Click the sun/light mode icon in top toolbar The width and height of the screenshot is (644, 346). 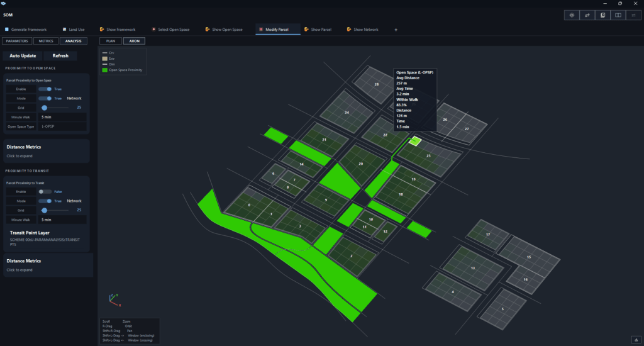click(572, 15)
